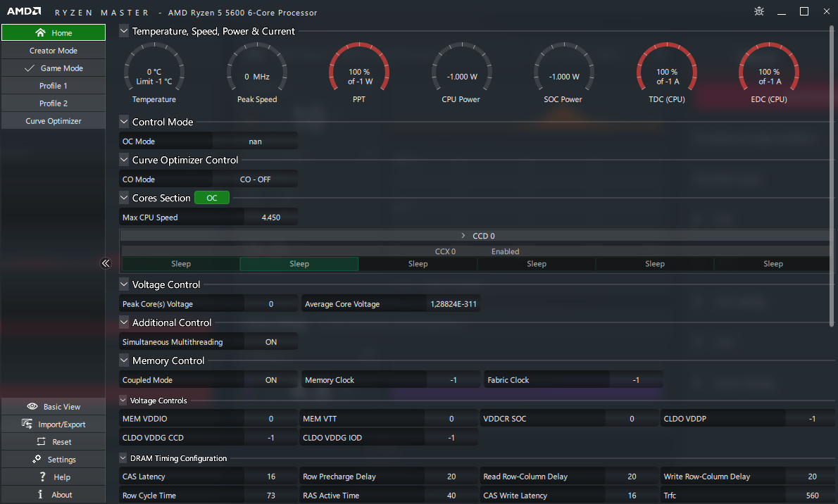The width and height of the screenshot is (838, 504).
Task: Click the VDDCR SOC value
Action: pos(632,419)
